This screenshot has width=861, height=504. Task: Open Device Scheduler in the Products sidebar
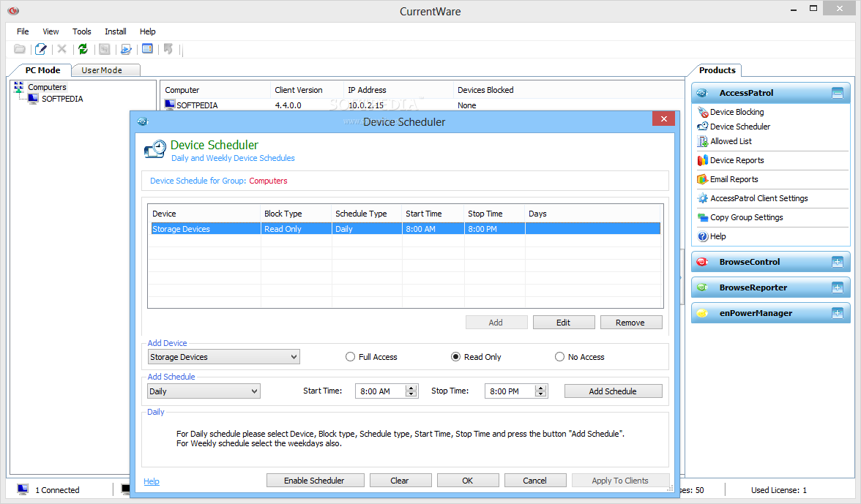click(x=739, y=127)
